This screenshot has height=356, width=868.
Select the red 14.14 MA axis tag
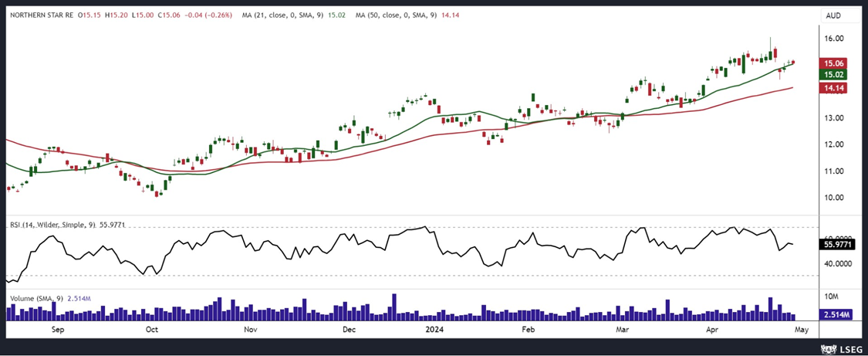coord(833,87)
